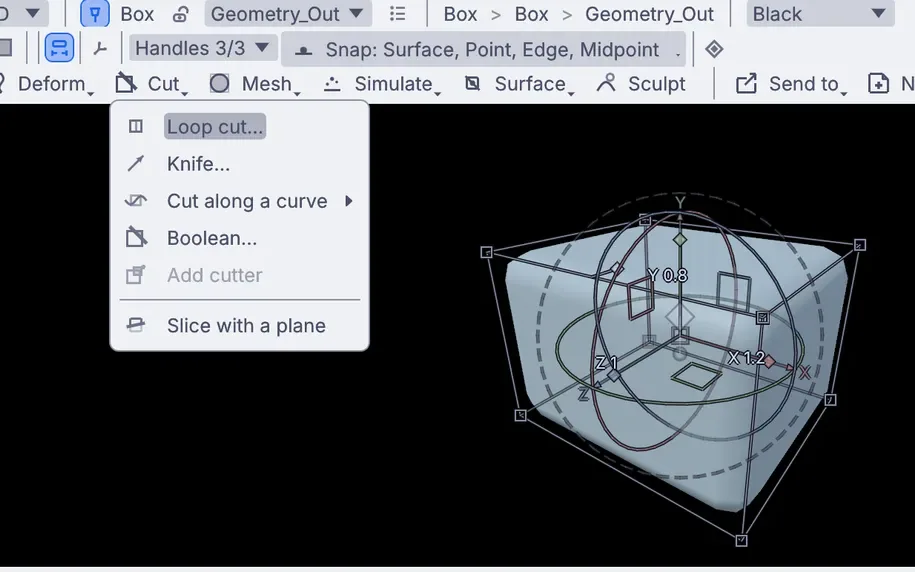Select the second Box in the breadcrumb
Screen dimensions: 915x572
pos(531,14)
